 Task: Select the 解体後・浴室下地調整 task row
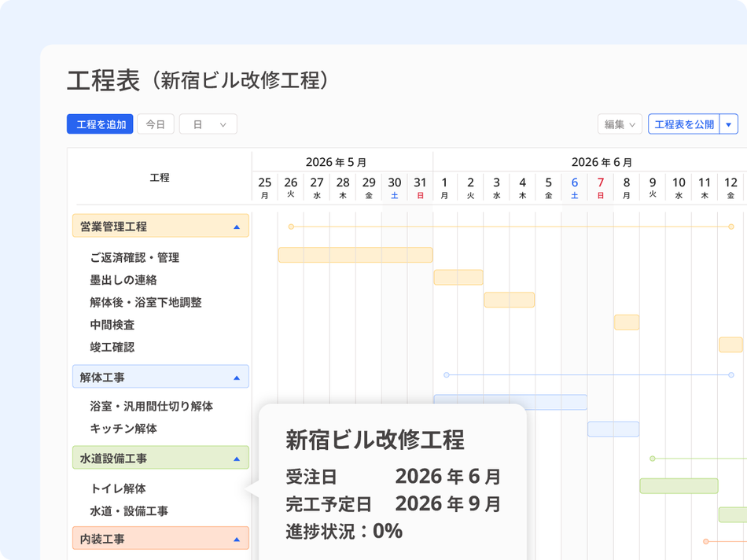pyautogui.click(x=145, y=302)
